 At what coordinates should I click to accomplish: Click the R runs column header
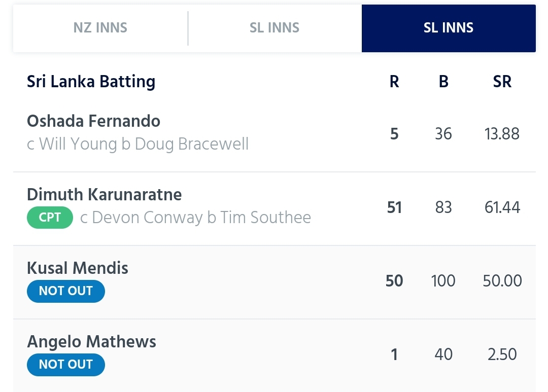click(394, 82)
